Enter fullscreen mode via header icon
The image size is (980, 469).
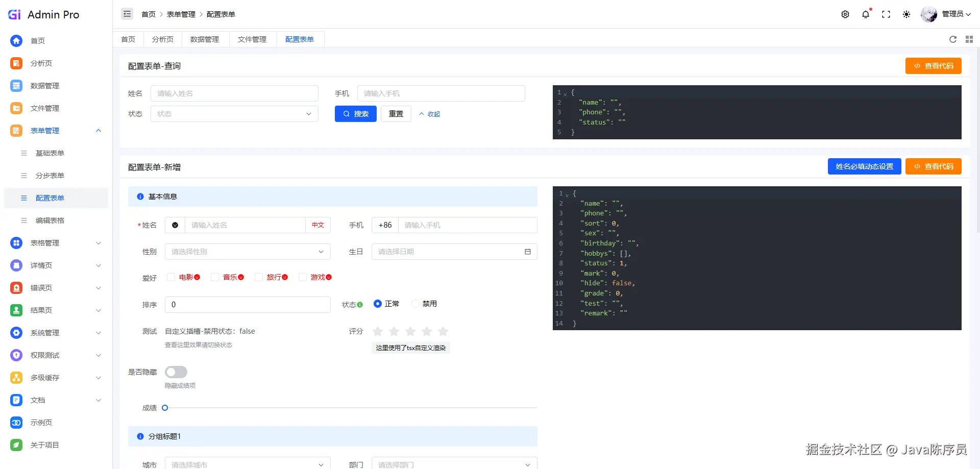[886, 14]
